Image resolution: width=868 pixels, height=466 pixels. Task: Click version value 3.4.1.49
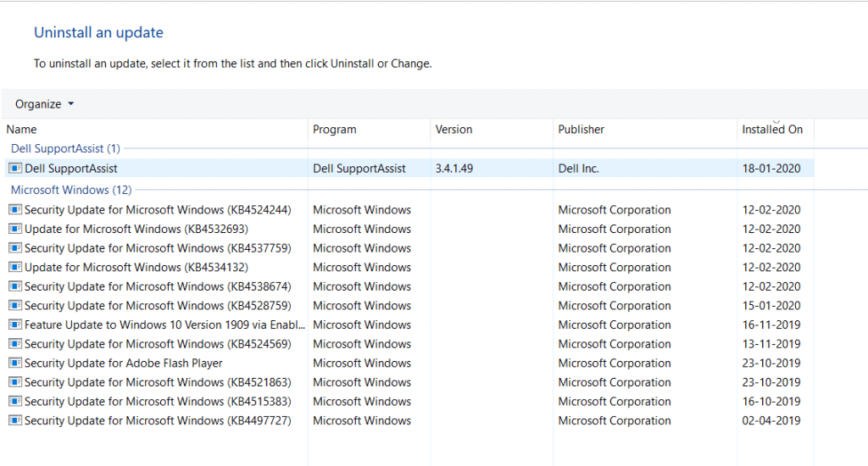pyautogui.click(x=454, y=169)
